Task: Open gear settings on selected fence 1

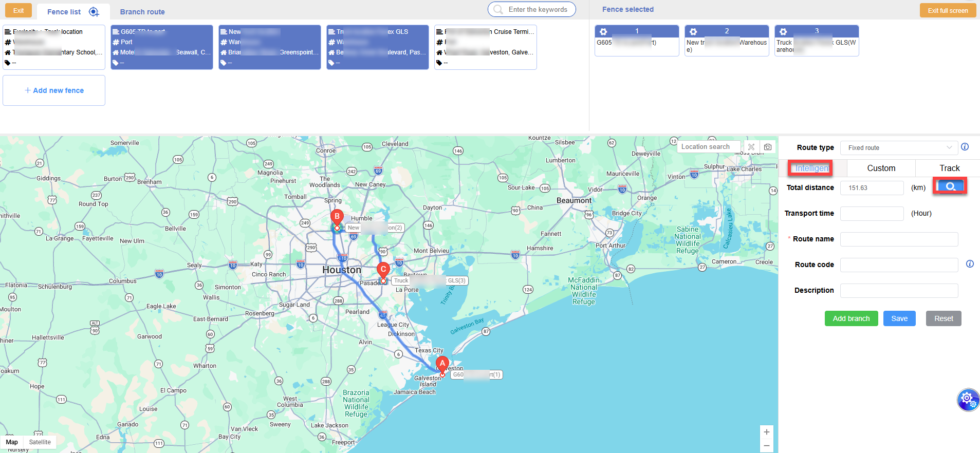Action: click(x=603, y=32)
